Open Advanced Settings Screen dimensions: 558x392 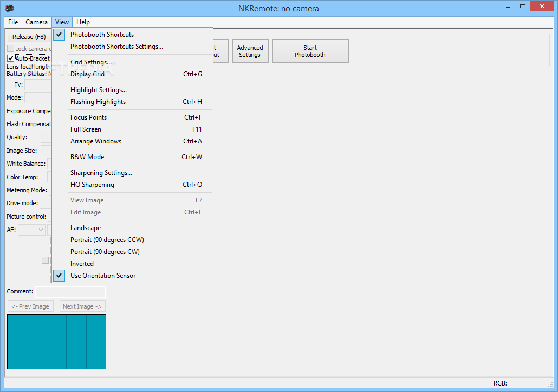coord(250,51)
